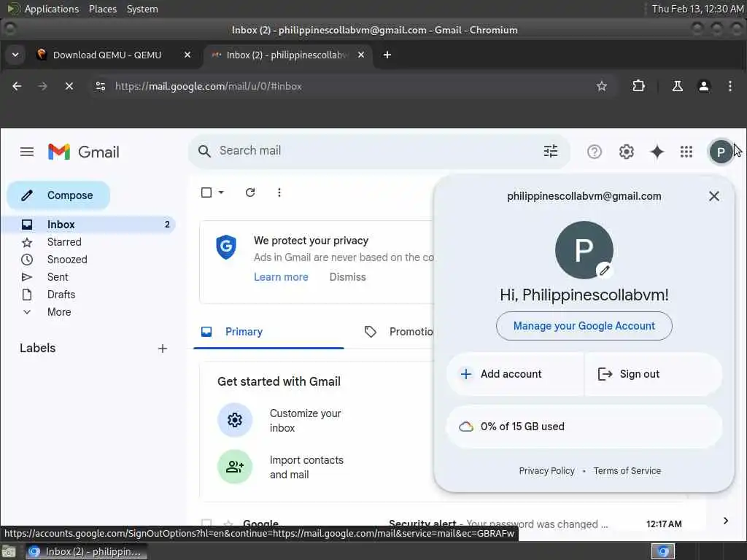
Task: Open the Gmail main menu hamburger icon
Action: click(x=27, y=152)
